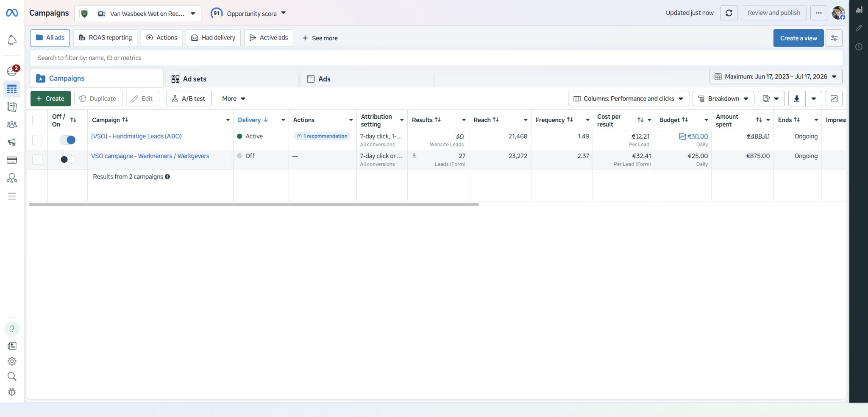Click the search filter input field
This screenshot has width=868, height=417.
pos(436,58)
